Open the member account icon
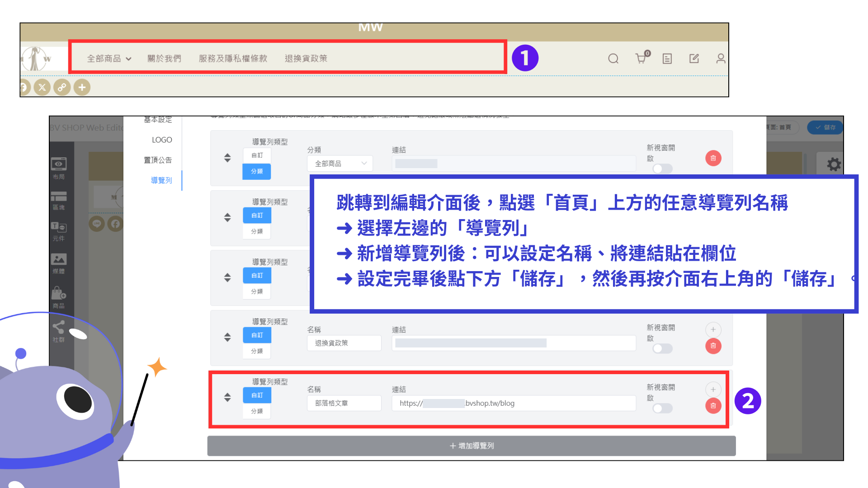The height and width of the screenshot is (488, 868). click(721, 59)
